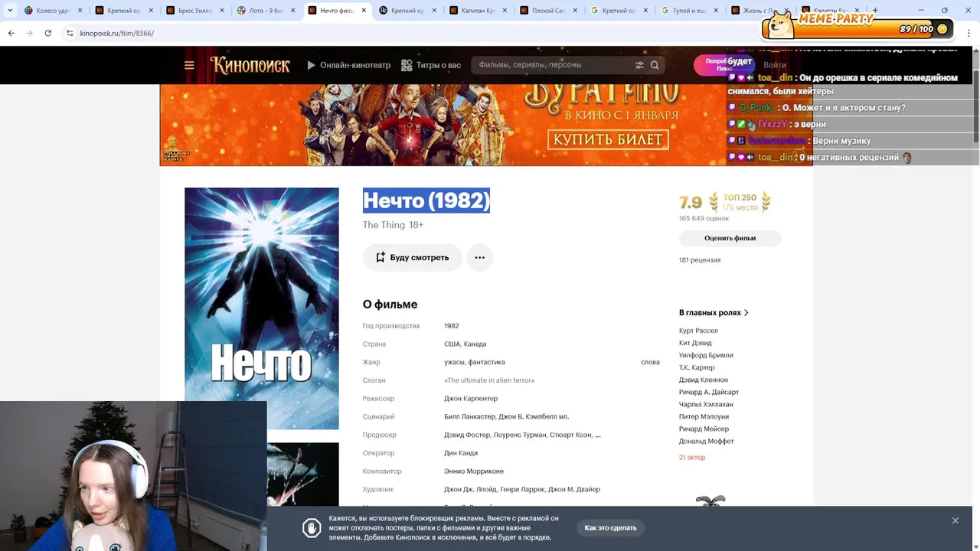Click the browser address bar URL
Viewport: 980px width, 551px height.
tap(116, 34)
